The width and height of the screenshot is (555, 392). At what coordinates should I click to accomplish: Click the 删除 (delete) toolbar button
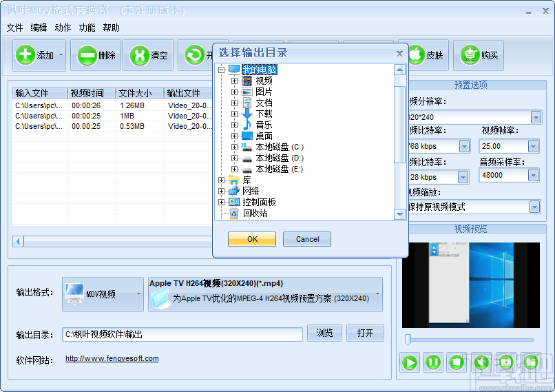96,55
